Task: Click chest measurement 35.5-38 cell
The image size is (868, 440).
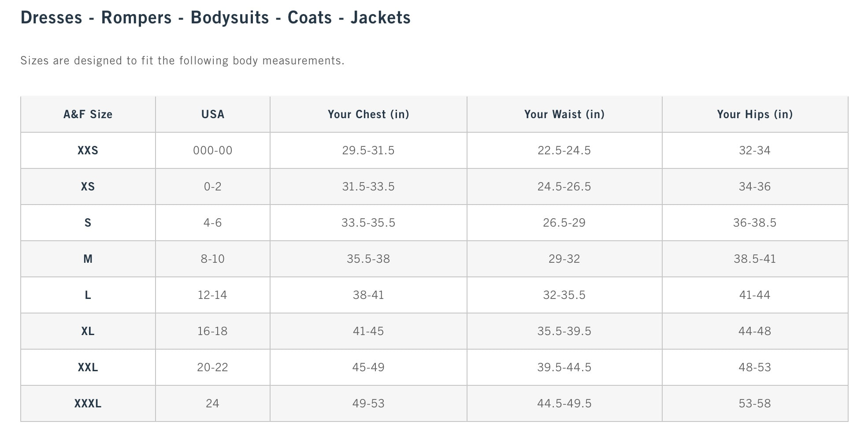Action: click(368, 259)
